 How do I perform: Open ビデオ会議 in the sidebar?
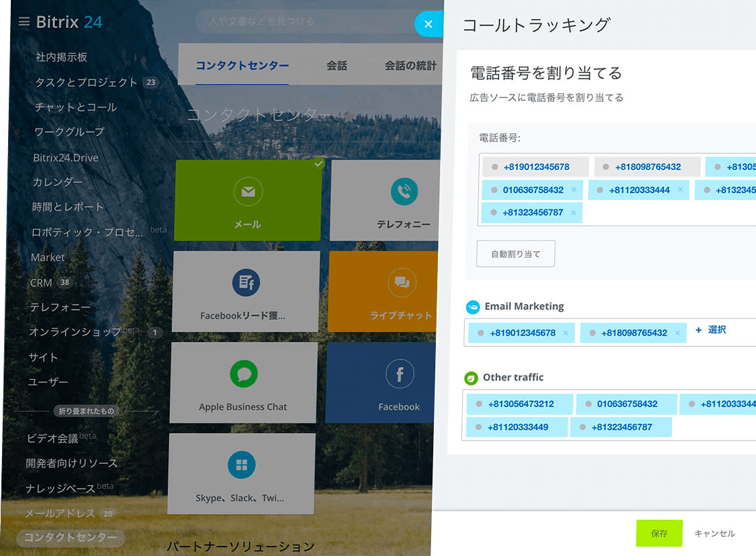click(x=52, y=438)
